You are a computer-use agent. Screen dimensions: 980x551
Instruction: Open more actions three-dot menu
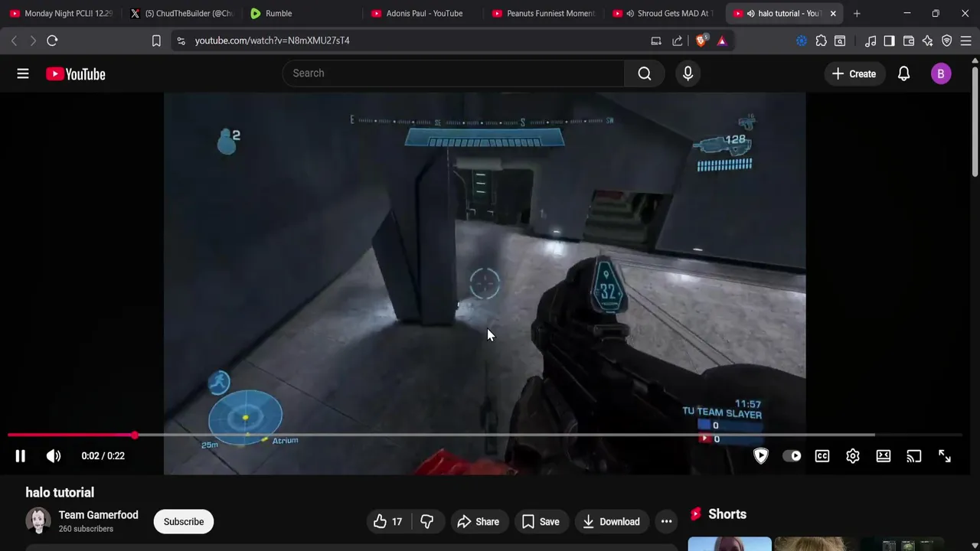coord(667,522)
